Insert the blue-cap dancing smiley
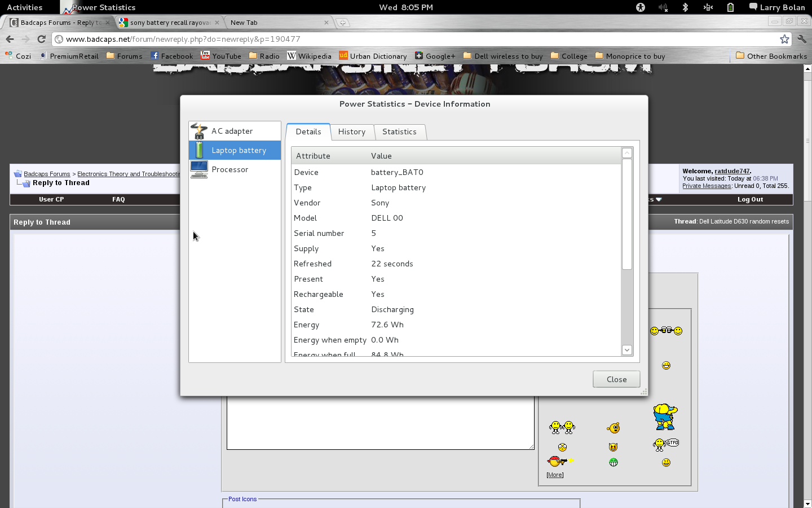Screen dimensions: 812x508 (x=665, y=417)
